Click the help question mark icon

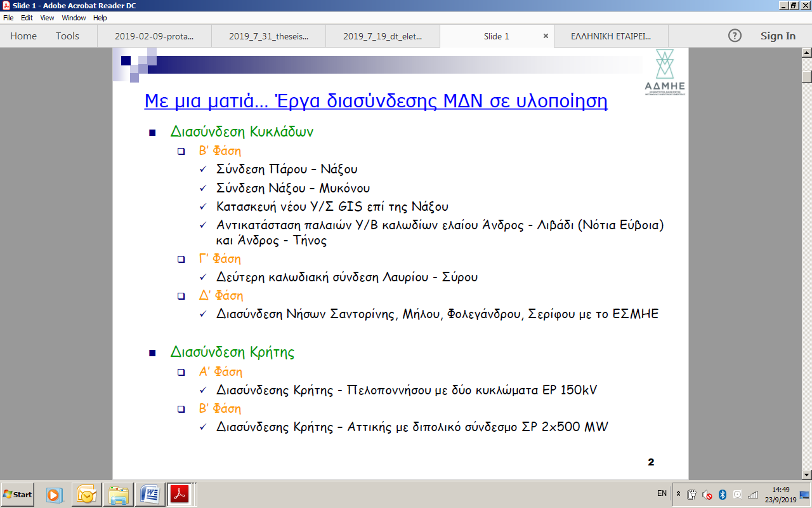click(x=735, y=36)
